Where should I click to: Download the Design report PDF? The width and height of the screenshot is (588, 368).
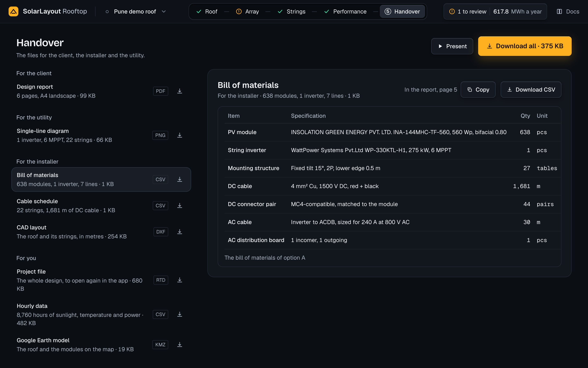click(179, 91)
